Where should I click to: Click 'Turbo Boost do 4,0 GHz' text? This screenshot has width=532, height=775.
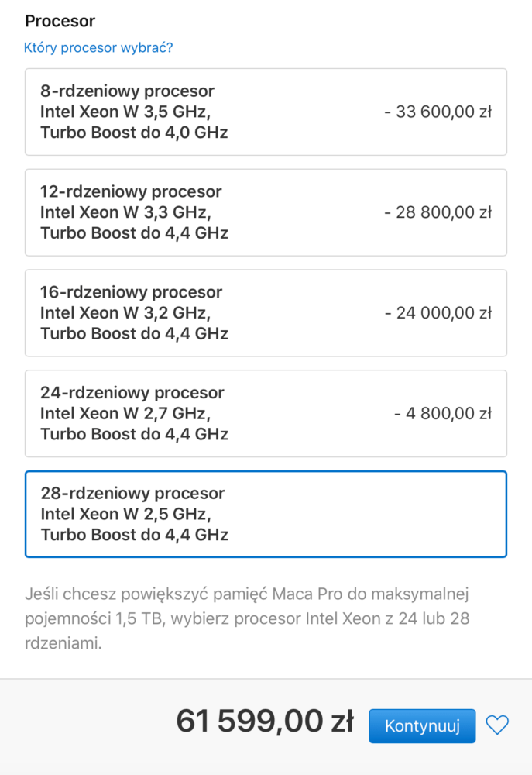click(134, 133)
